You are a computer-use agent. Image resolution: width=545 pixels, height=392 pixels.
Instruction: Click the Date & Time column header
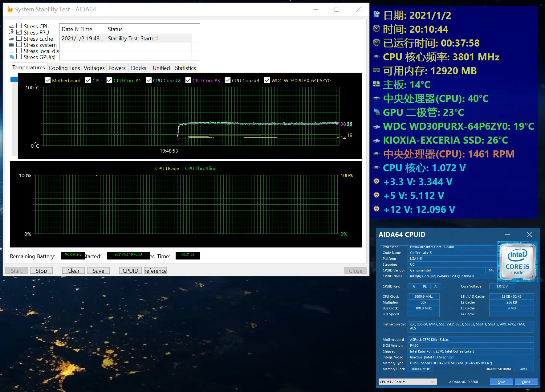[83, 29]
